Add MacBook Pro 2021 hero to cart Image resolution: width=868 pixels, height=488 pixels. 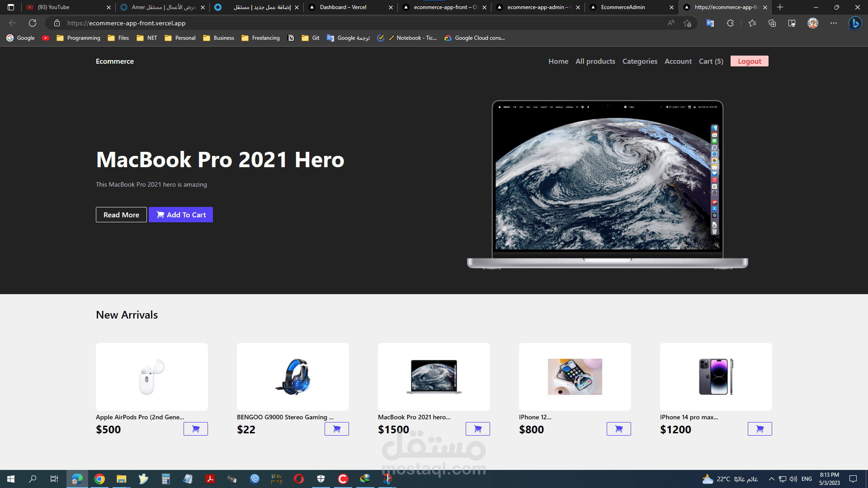[477, 429]
